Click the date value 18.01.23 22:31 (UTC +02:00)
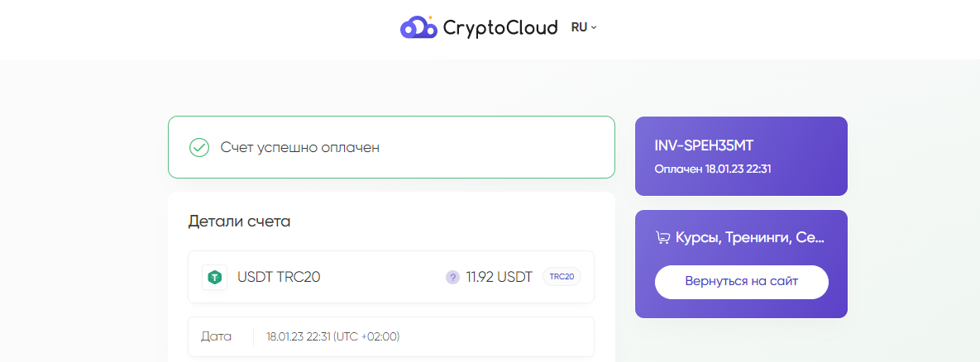 [333, 337]
